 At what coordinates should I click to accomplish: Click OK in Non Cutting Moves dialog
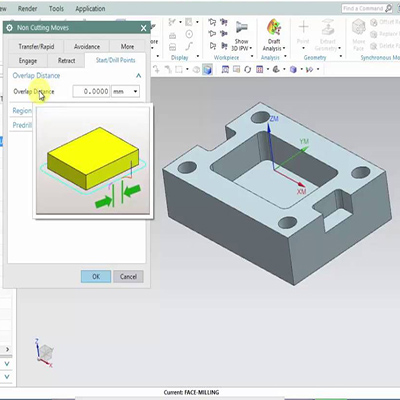click(96, 276)
